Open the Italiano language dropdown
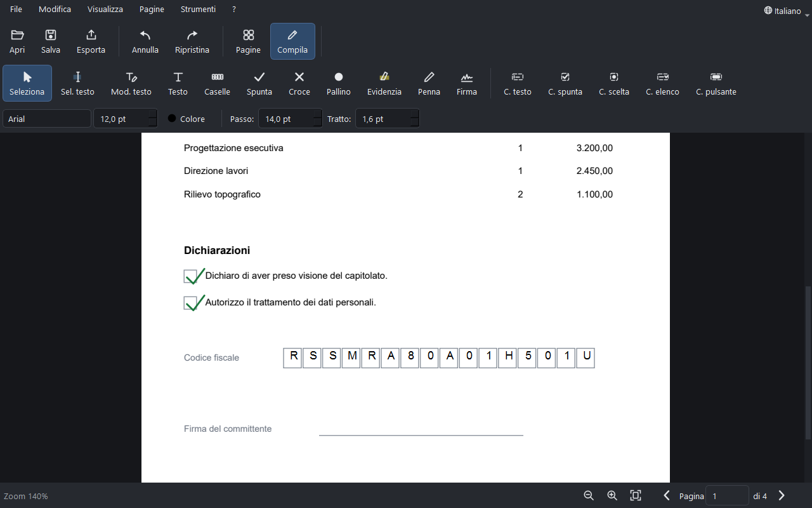Viewport: 812px width, 508px height. coord(787,11)
